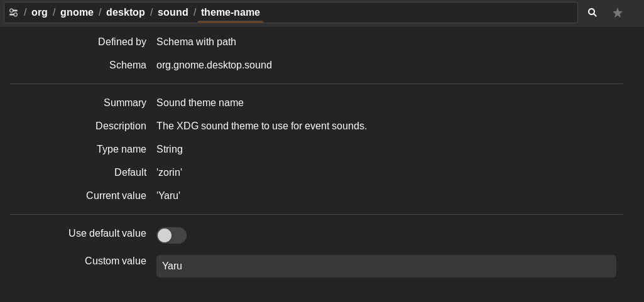Screen dimensions: 644x302
Task: Open the search magnifier icon
Action: click(592, 13)
